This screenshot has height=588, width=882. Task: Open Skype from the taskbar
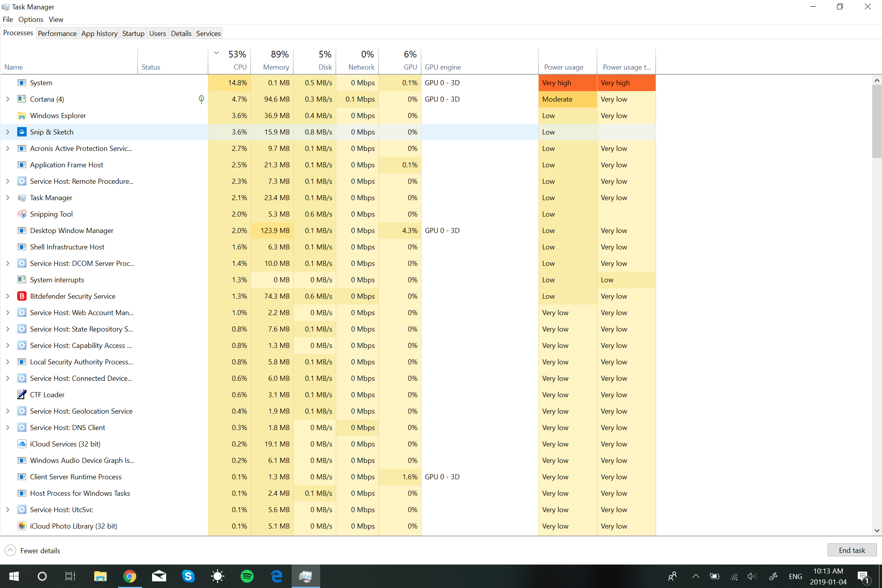click(x=188, y=576)
